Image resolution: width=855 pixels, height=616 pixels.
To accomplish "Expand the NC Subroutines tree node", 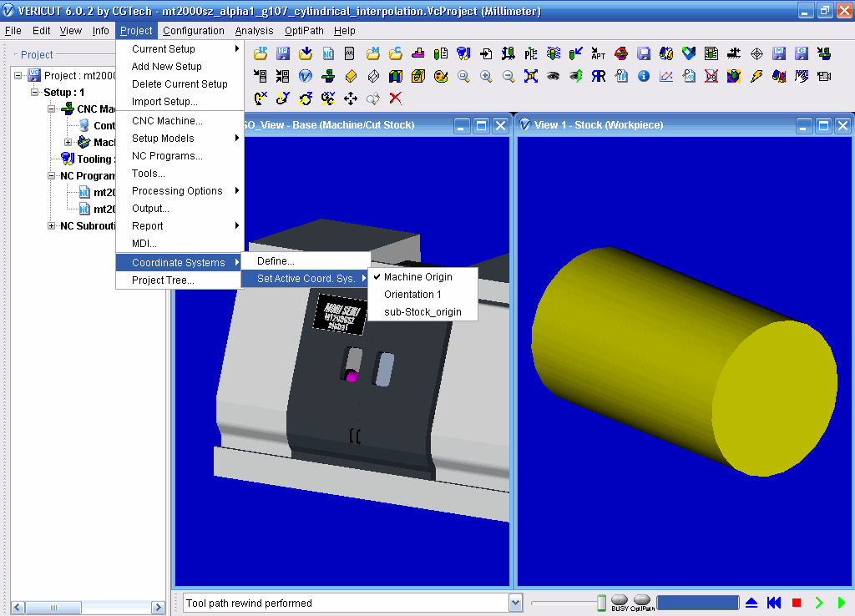I will pyautogui.click(x=51, y=225).
